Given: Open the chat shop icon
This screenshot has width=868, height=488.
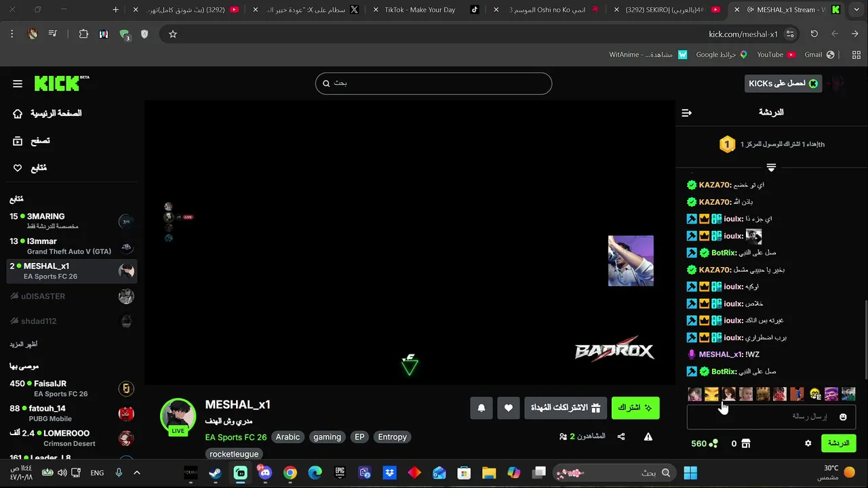Looking at the screenshot, I should click(x=746, y=443).
